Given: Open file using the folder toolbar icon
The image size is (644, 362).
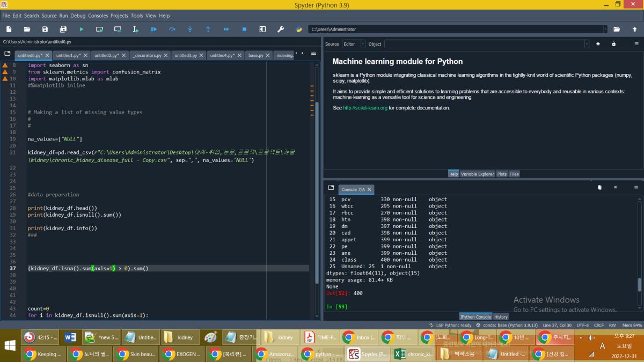Looking at the screenshot, I should coord(27,29).
